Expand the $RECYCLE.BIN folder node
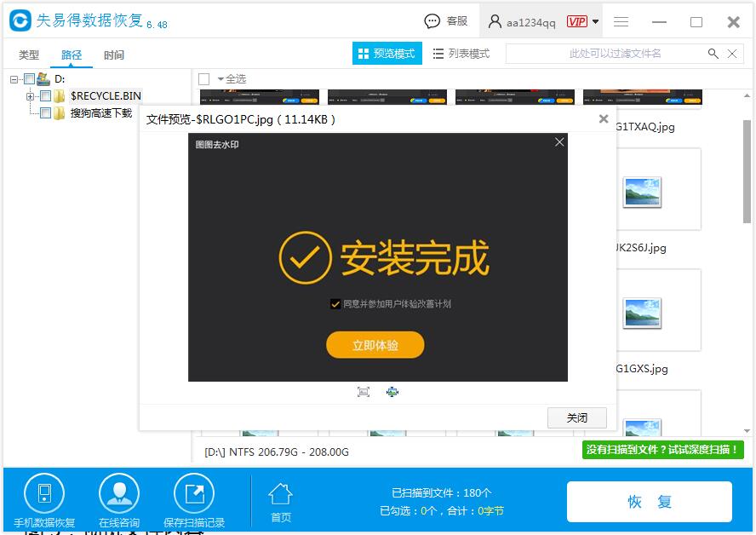Viewport: 756px width, 535px height. pos(30,96)
